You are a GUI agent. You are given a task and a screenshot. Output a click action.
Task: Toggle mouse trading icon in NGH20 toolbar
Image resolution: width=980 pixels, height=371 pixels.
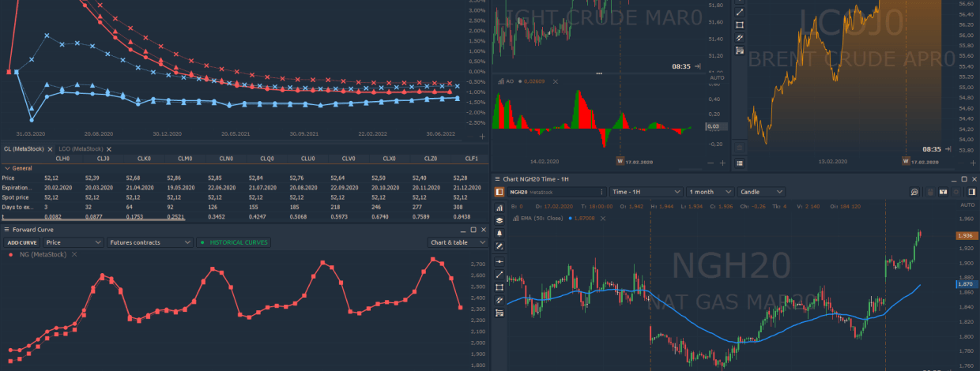(x=930, y=192)
